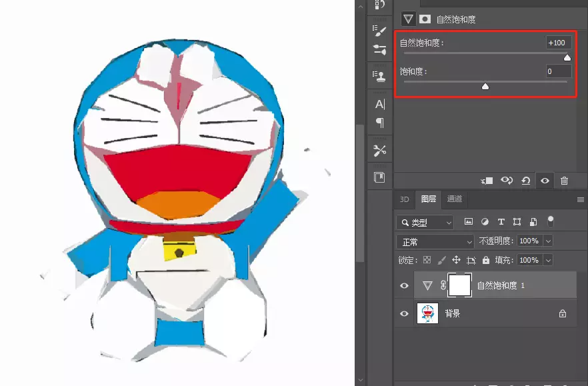The width and height of the screenshot is (588, 386).
Task: Filter layers by adjustment layers
Action: click(x=485, y=222)
